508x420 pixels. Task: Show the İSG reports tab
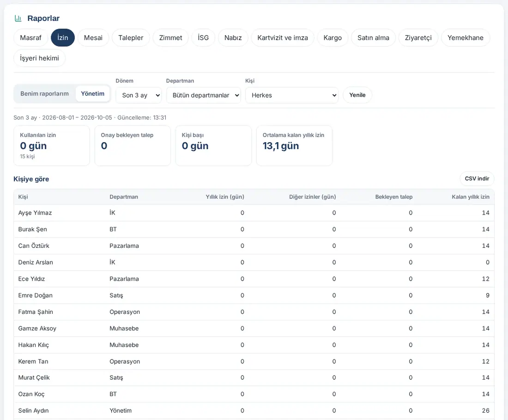click(x=204, y=38)
